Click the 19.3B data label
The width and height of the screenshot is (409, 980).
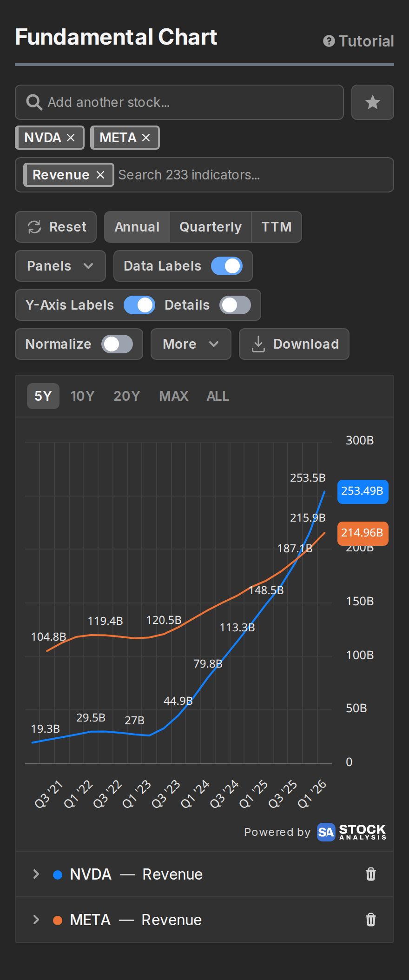pyautogui.click(x=45, y=729)
